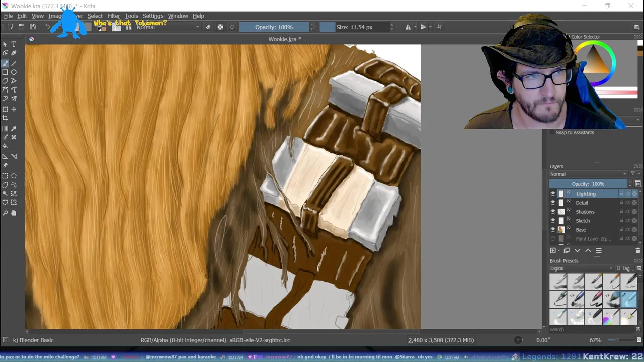Screen dimensions: 644x362
Task: Toggle Preserve Alpha in toolbar
Action: point(220,27)
